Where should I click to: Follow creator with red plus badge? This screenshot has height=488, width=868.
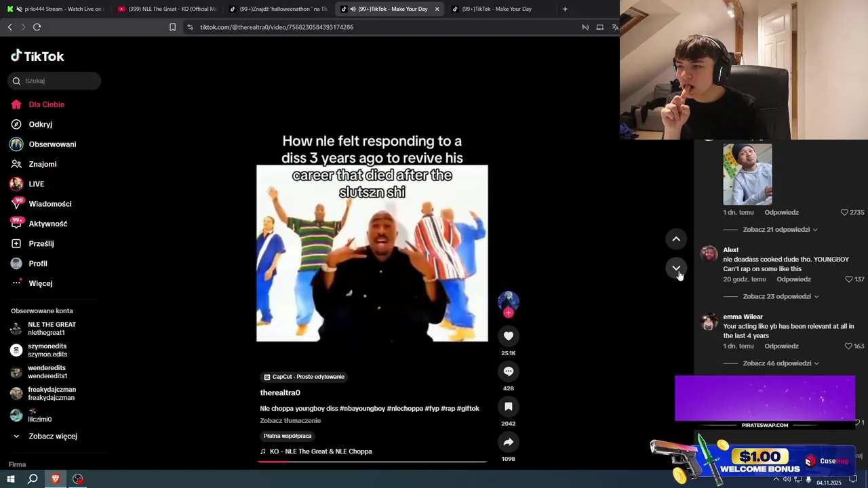point(508,313)
